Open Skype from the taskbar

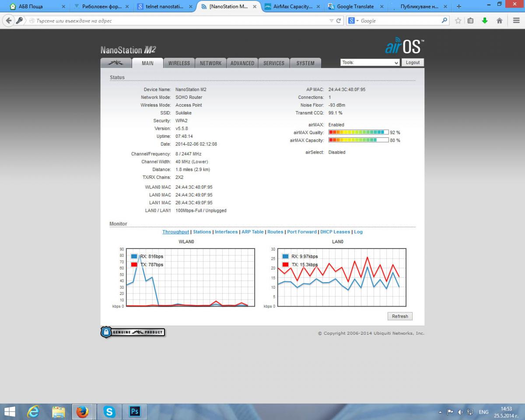(109, 412)
